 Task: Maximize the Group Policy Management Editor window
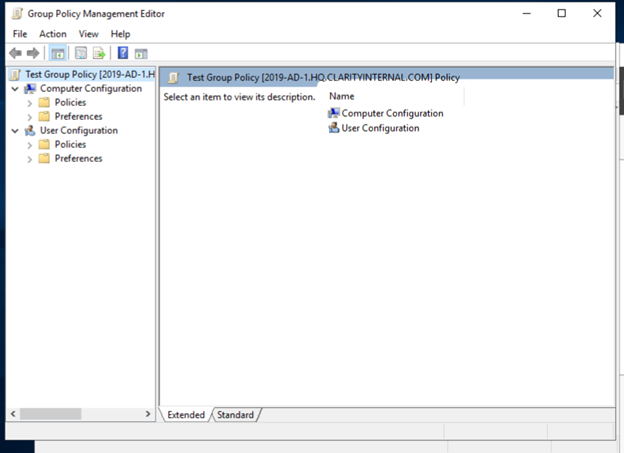(x=562, y=14)
